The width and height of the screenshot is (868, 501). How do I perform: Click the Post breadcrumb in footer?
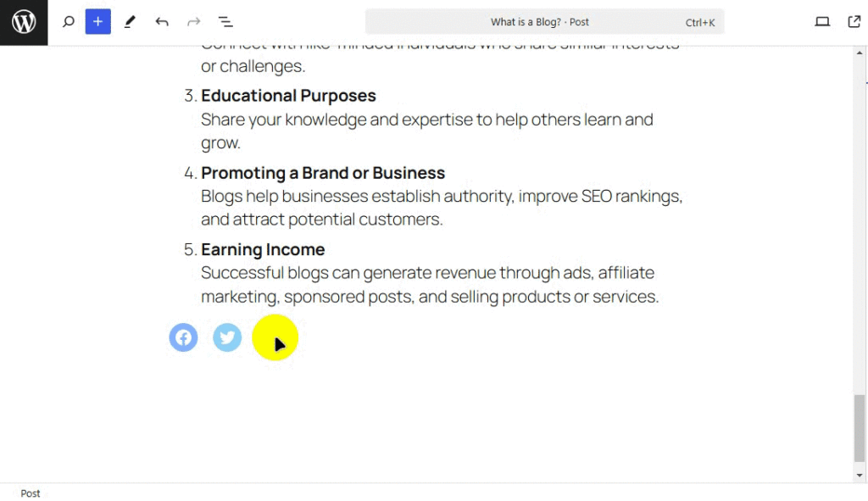click(31, 493)
